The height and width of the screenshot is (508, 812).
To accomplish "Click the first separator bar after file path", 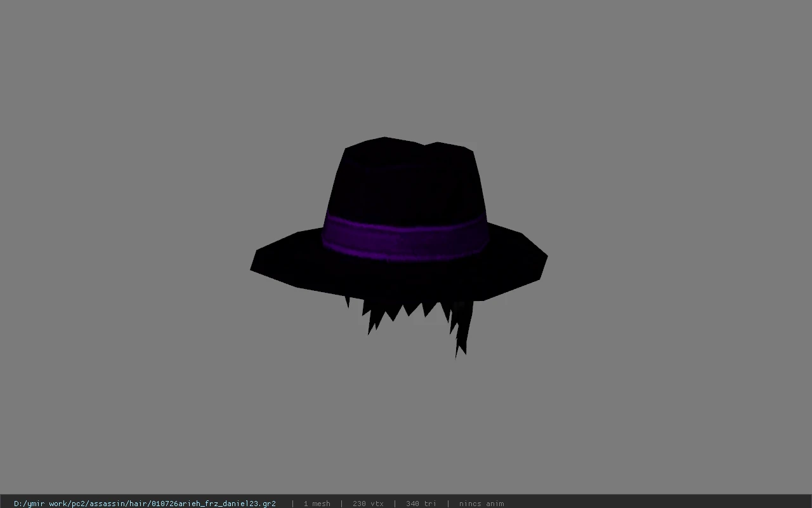I will tap(292, 504).
